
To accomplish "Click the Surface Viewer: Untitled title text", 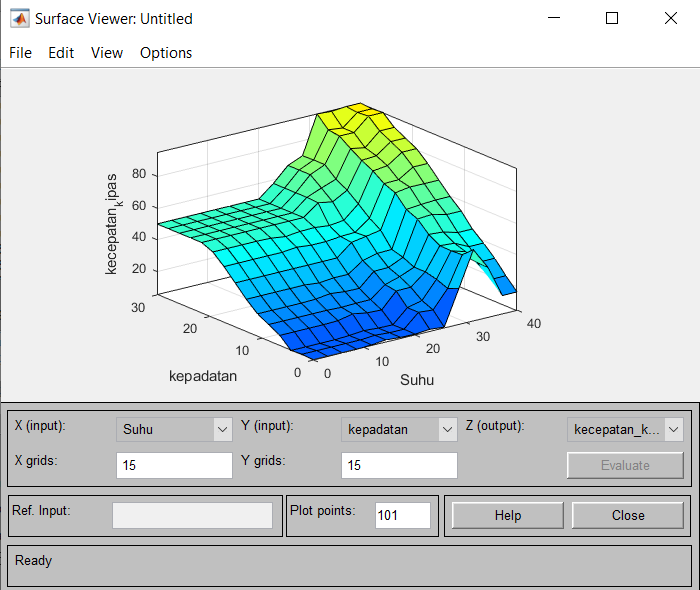I will pyautogui.click(x=113, y=19).
